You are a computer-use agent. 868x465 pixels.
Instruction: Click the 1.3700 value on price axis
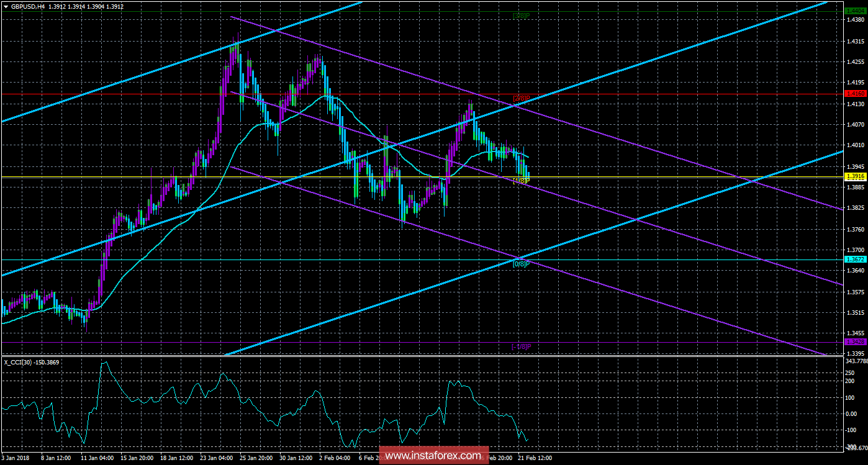click(855, 250)
